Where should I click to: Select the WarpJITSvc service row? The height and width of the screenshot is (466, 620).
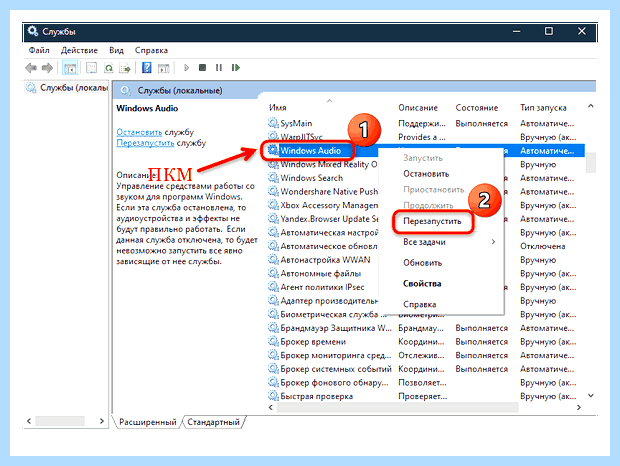tap(301, 137)
